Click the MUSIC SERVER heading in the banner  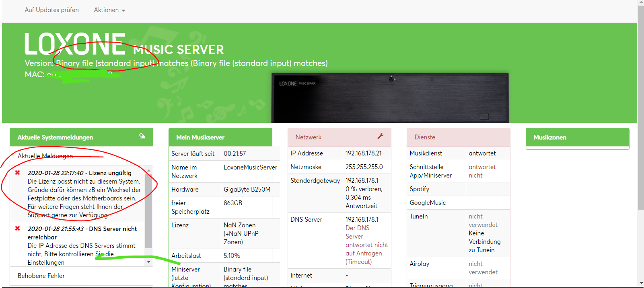point(179,49)
